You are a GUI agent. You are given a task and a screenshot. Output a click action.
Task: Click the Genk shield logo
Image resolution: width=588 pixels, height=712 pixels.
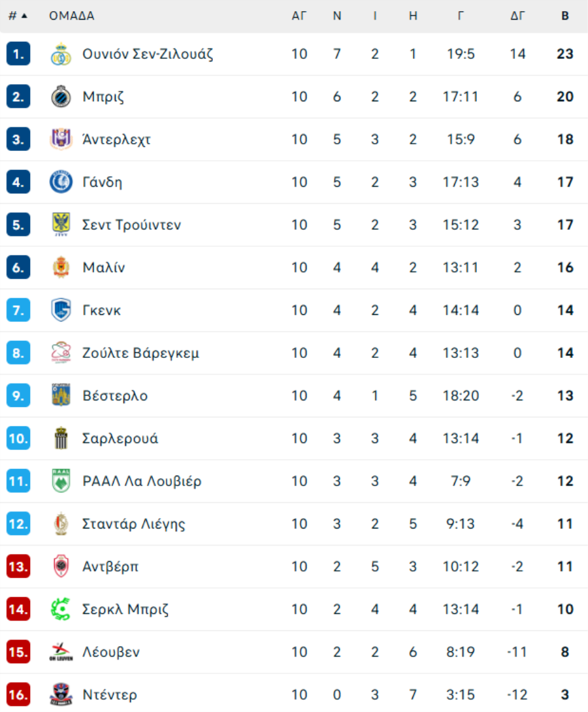click(61, 310)
